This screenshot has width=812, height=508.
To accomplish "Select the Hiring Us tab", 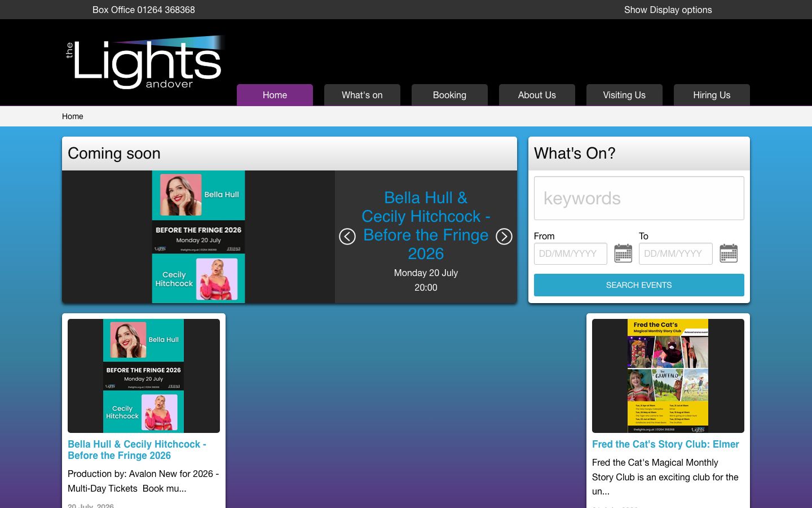I will coord(712,95).
